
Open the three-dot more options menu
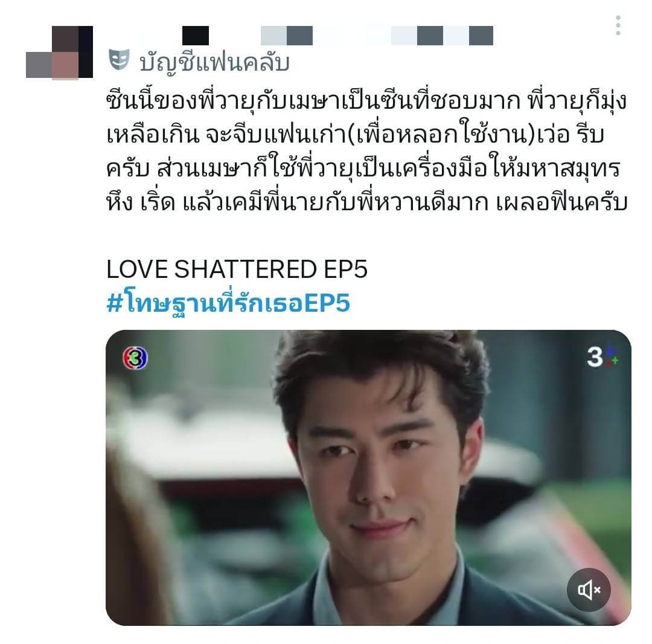pyautogui.click(x=618, y=25)
